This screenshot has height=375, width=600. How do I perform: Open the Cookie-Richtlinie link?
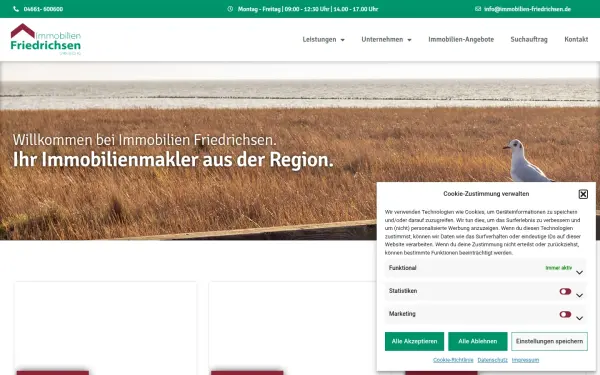click(453, 360)
